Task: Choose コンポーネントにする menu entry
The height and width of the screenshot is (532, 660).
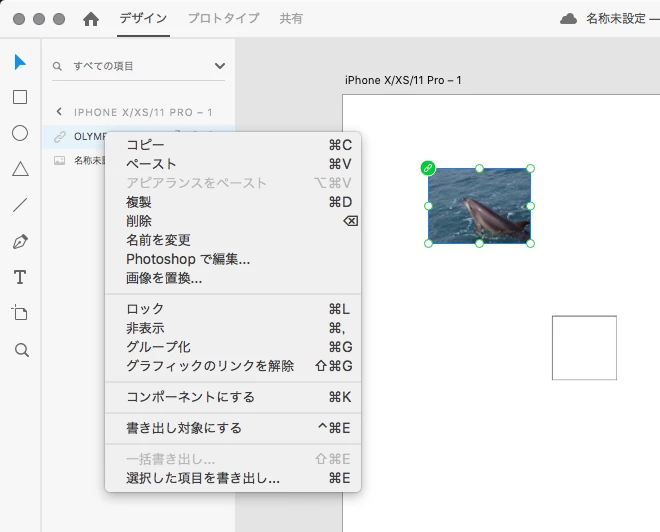Action: [233, 397]
